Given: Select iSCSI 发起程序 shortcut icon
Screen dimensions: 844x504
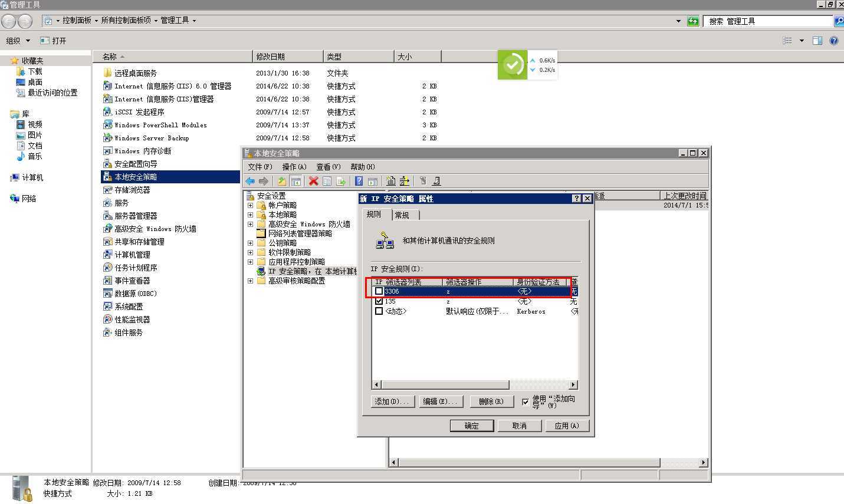Looking at the screenshot, I should 107,112.
